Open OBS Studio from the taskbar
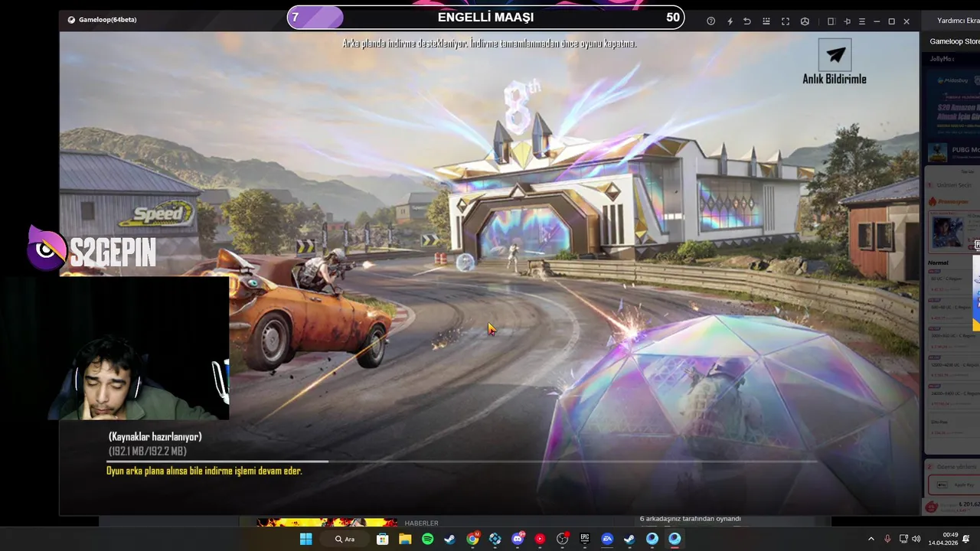Viewport: 980px width, 551px height. [x=563, y=539]
